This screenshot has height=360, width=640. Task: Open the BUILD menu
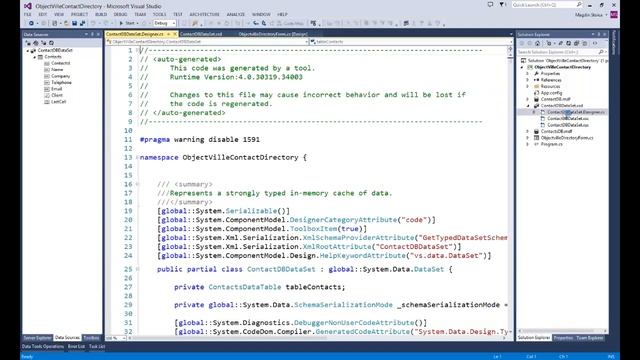(101, 14)
